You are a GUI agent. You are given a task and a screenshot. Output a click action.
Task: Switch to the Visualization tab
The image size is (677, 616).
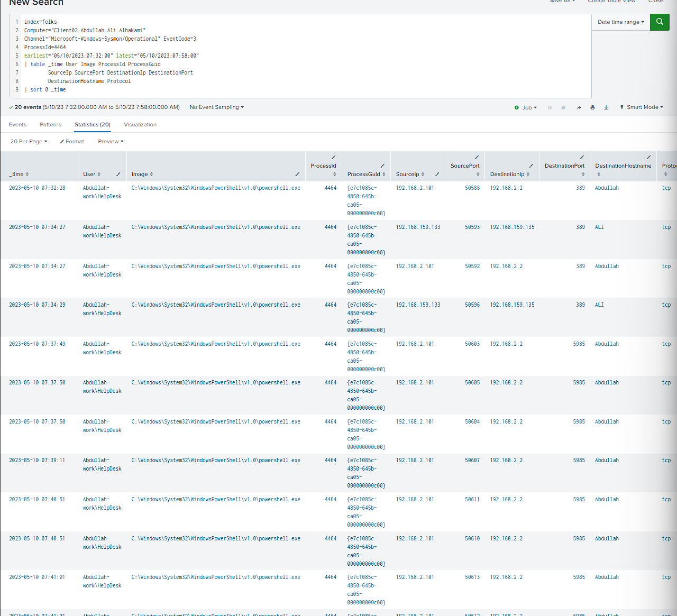coord(140,125)
